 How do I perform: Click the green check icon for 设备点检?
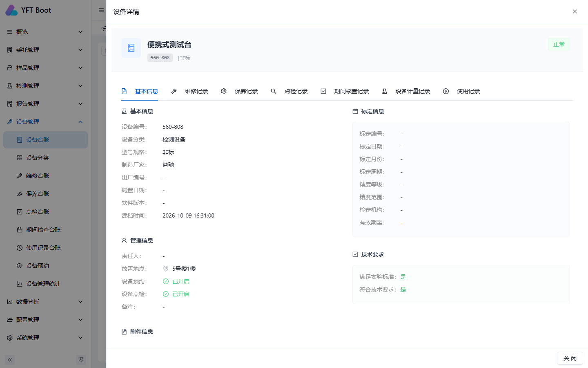[x=166, y=294]
